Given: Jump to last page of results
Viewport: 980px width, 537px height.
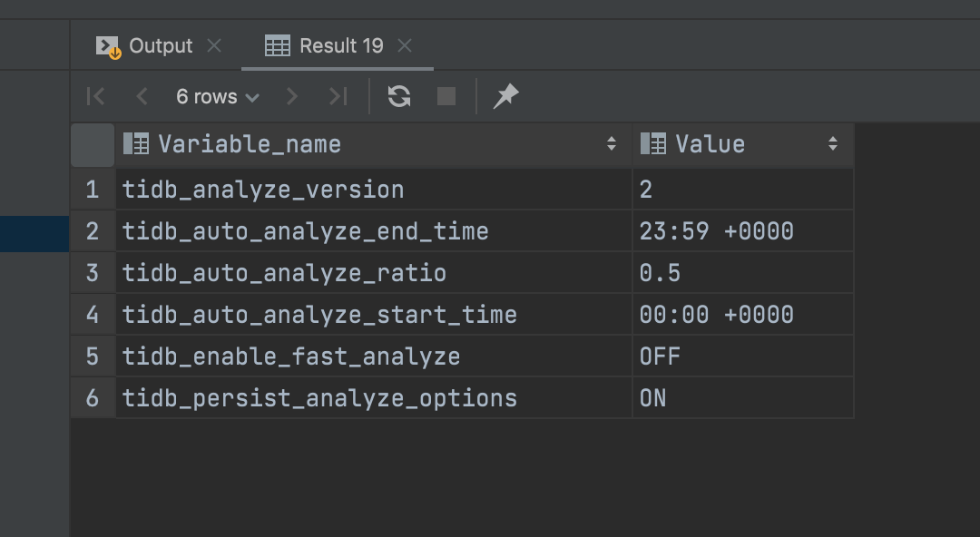Looking at the screenshot, I should 338,96.
